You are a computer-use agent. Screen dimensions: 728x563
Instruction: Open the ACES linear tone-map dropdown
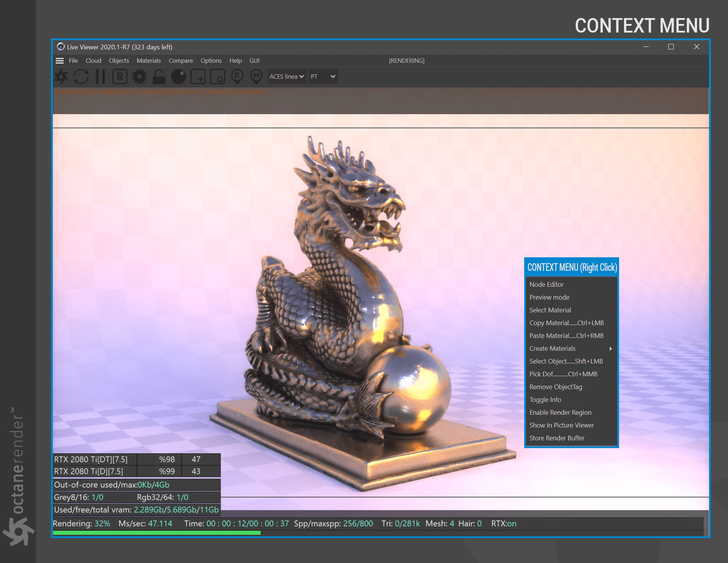pyautogui.click(x=287, y=76)
